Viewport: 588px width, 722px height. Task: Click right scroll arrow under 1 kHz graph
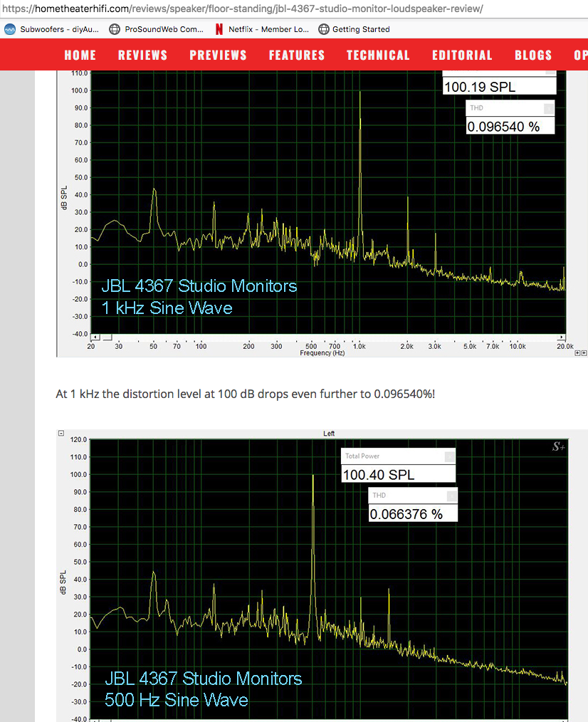tap(561, 338)
